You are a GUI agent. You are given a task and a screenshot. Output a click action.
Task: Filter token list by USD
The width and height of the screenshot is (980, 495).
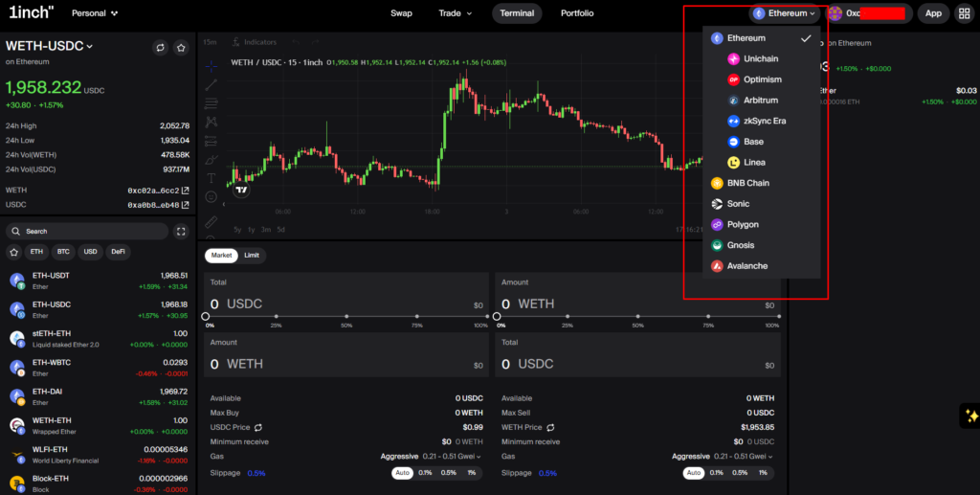(91, 252)
